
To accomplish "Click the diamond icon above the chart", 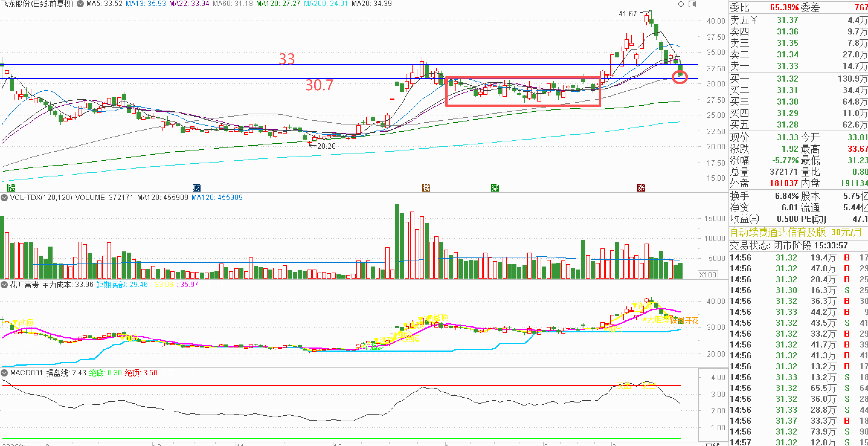I will [x=681, y=4].
